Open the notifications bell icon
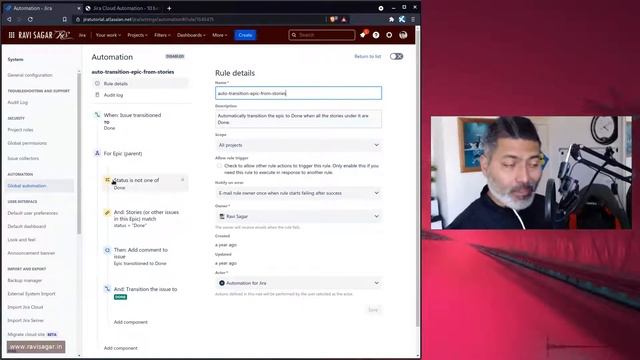640x360 pixels. click(x=363, y=35)
